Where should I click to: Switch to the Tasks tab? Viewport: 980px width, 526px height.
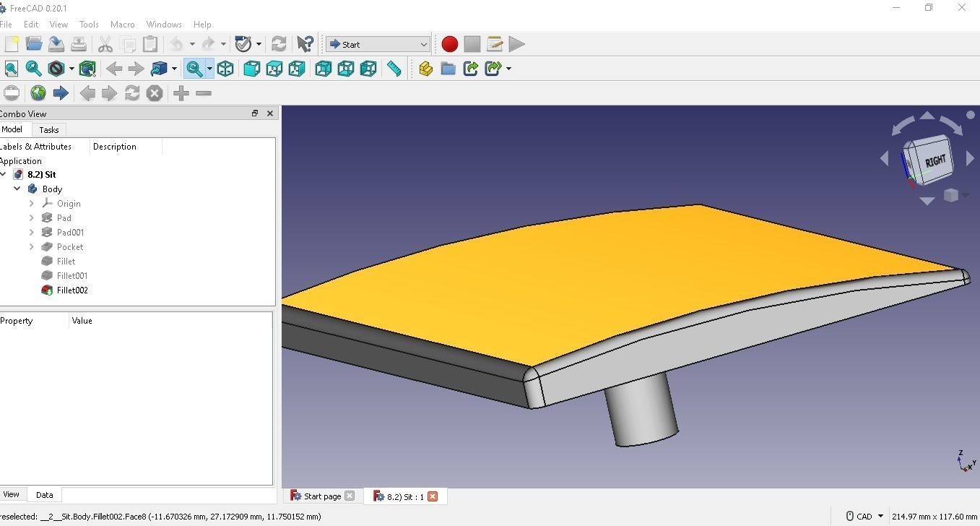pos(49,130)
